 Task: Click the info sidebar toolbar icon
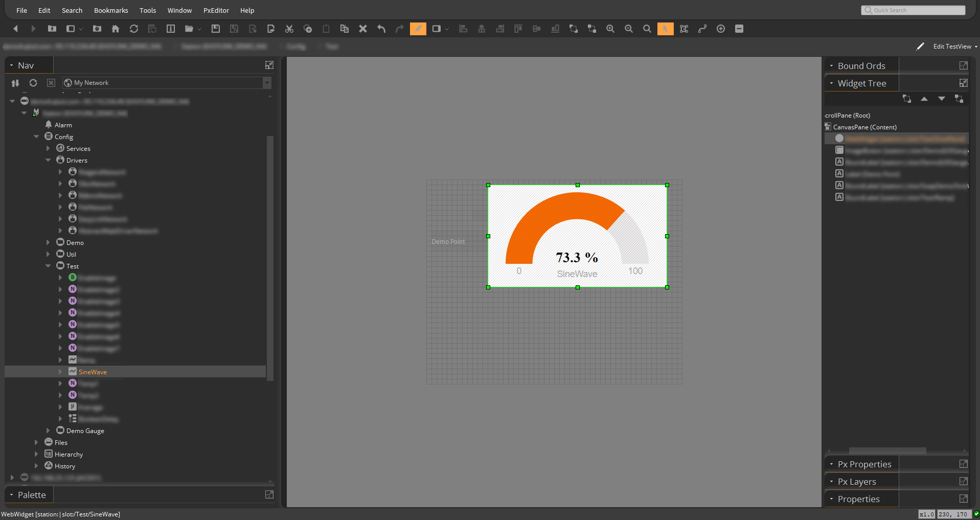coord(171,29)
